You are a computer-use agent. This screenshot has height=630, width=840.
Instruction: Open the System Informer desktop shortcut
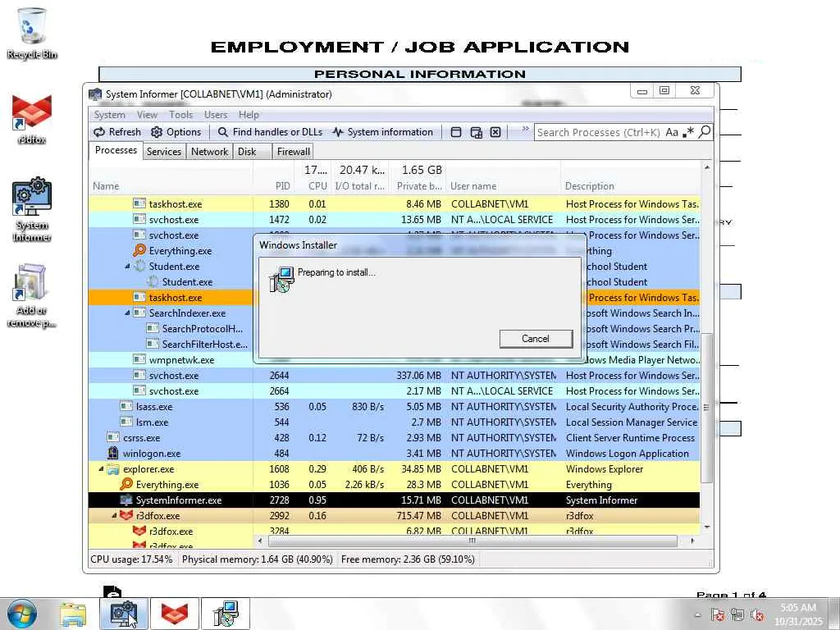[x=32, y=211]
